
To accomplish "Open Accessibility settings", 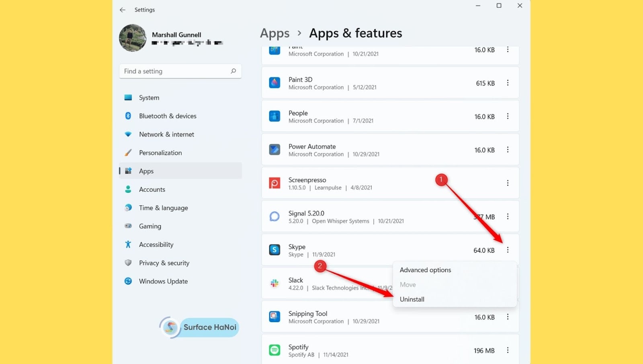I will (x=180, y=245).
